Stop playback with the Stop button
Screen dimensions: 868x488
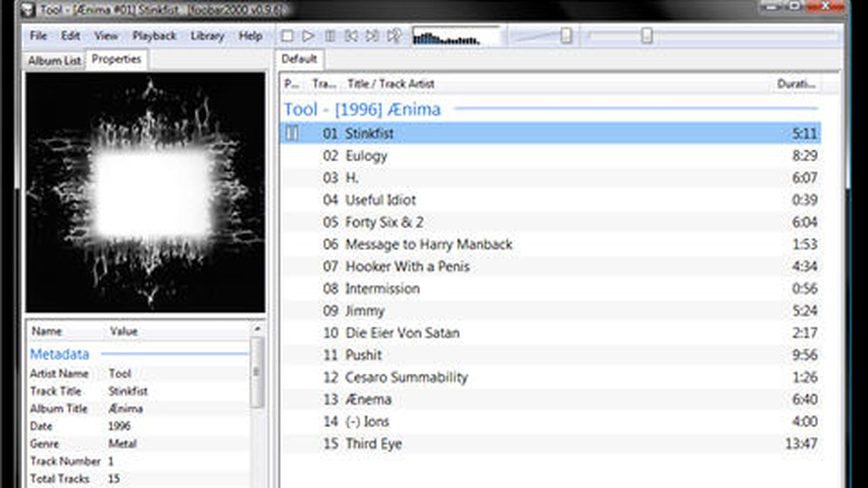point(287,36)
